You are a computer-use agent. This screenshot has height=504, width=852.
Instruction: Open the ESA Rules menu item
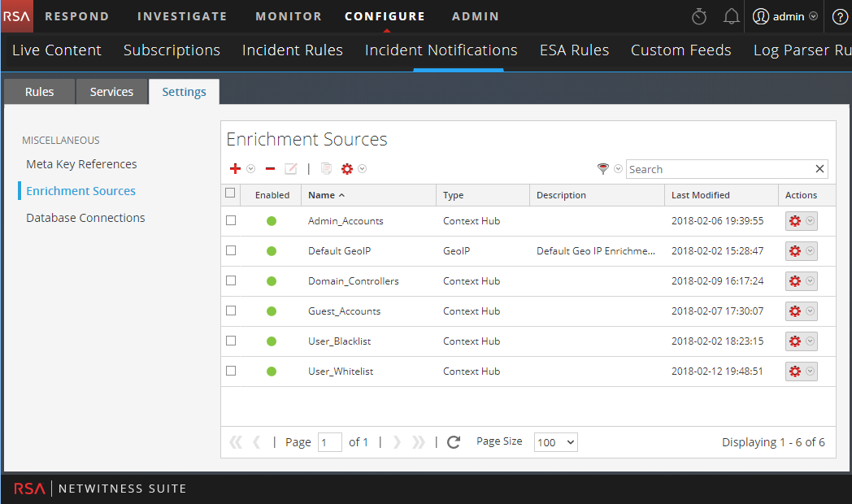pyautogui.click(x=574, y=50)
